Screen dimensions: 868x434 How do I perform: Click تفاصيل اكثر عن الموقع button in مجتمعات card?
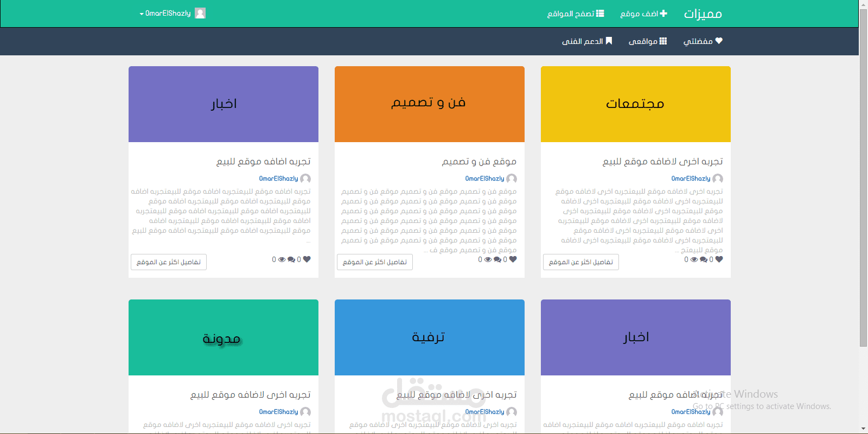(x=581, y=262)
